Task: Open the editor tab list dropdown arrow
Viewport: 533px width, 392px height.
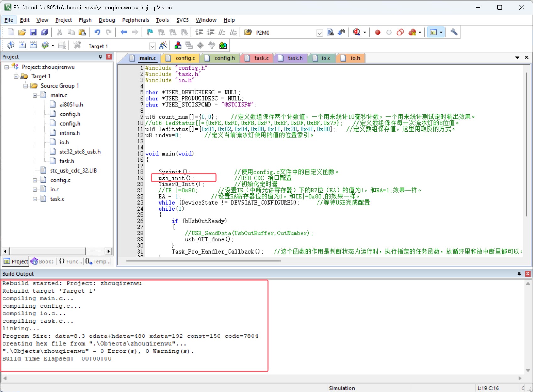Action: pyautogui.click(x=517, y=58)
